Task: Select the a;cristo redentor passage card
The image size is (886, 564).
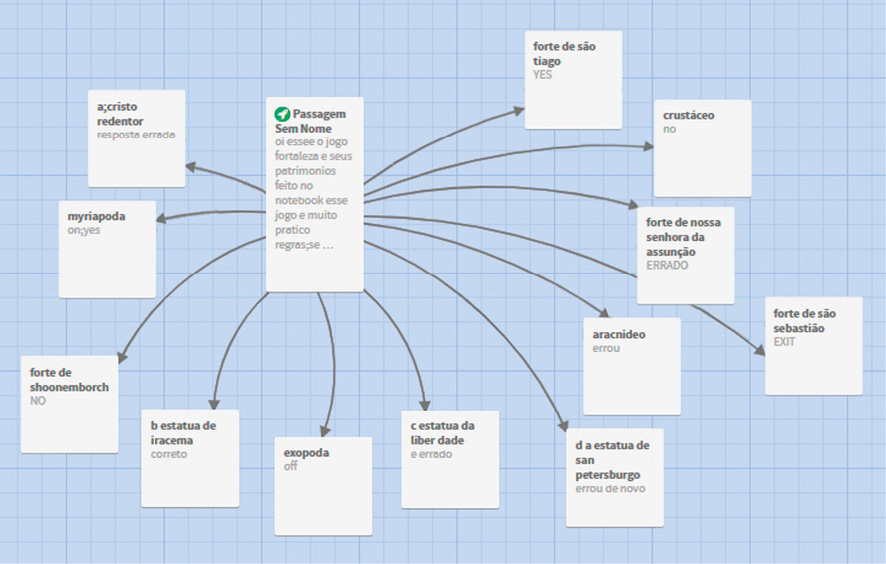Action: coord(136,138)
